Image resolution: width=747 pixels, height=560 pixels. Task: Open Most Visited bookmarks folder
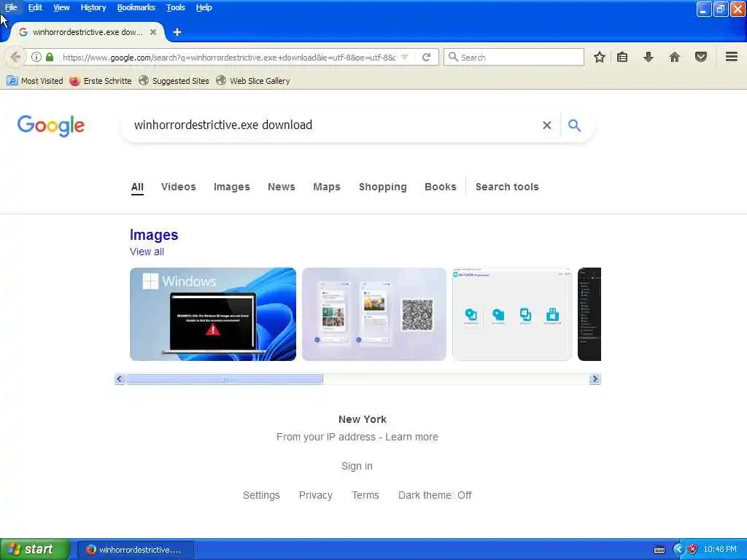(35, 81)
